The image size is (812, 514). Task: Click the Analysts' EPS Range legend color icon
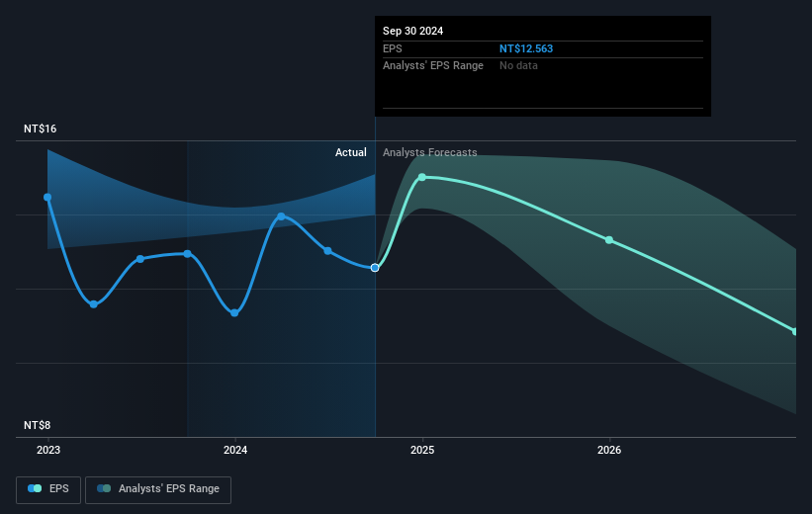(x=104, y=488)
